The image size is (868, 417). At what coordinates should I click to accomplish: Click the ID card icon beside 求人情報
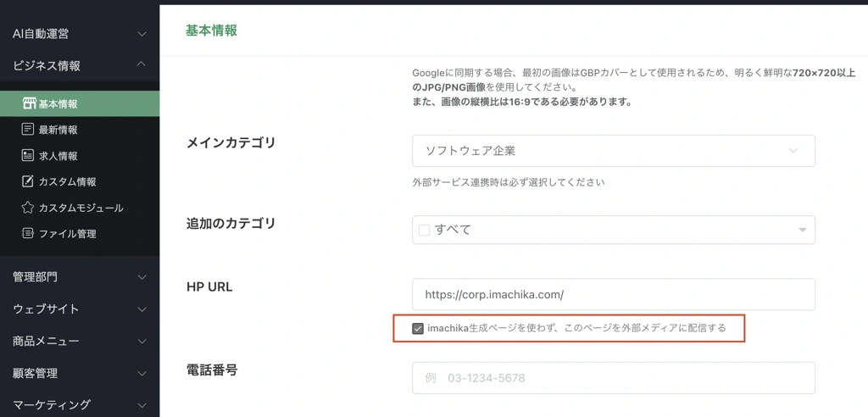28,156
